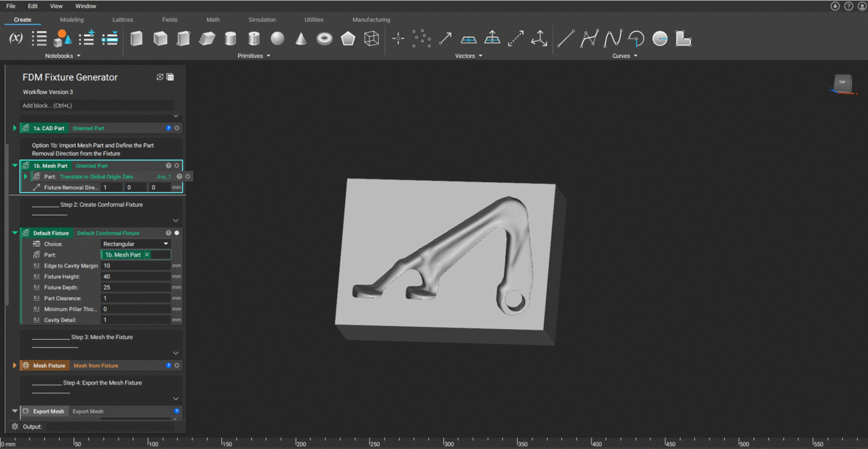The image size is (868, 449).
Task: Click the collapse list rows icon
Action: pos(110,38)
